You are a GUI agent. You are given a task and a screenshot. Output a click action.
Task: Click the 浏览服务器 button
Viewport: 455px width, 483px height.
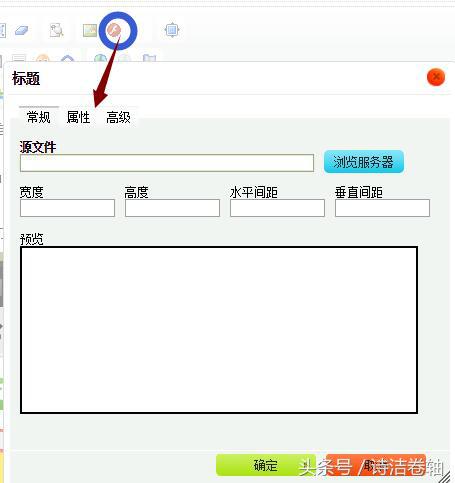point(364,162)
